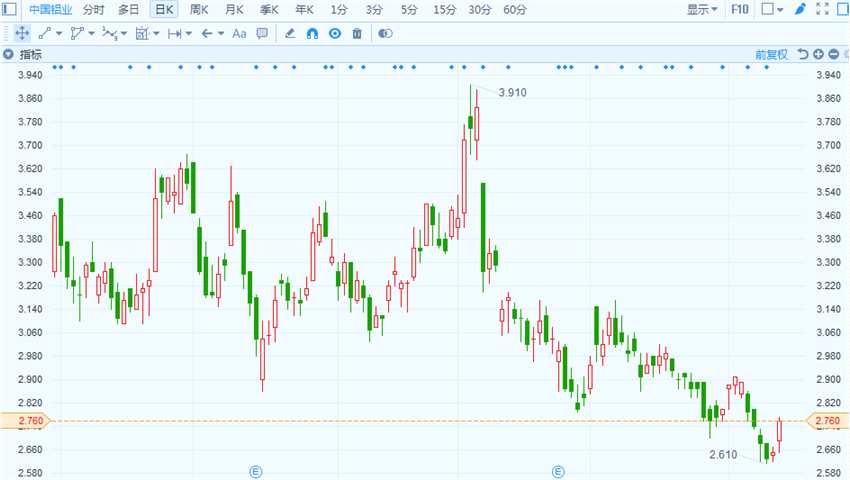850x480 pixels.
Task: Select the range interval tool
Action: pyautogui.click(x=174, y=34)
